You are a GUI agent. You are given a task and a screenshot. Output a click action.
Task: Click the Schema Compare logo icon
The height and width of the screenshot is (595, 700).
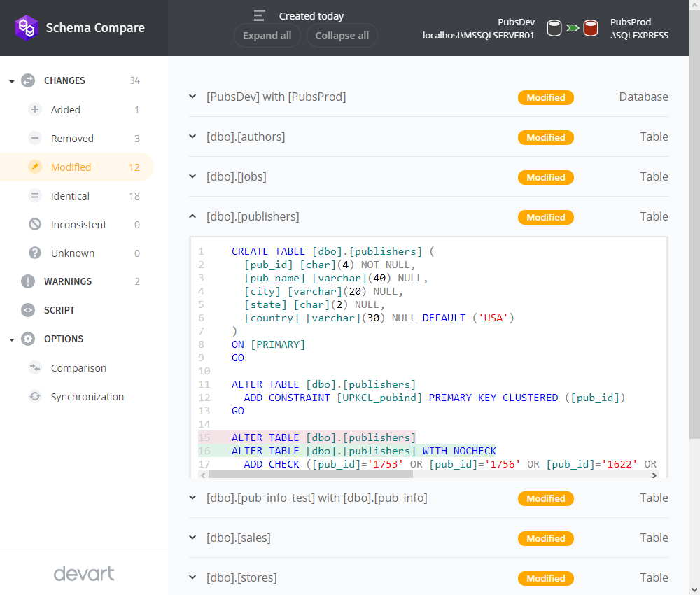[x=27, y=28]
